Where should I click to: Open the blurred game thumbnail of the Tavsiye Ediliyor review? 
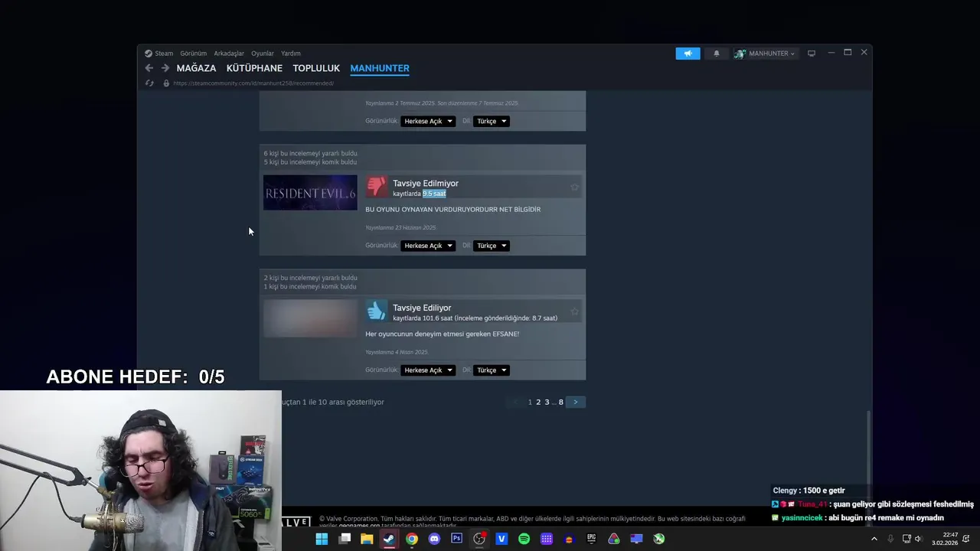tap(310, 318)
